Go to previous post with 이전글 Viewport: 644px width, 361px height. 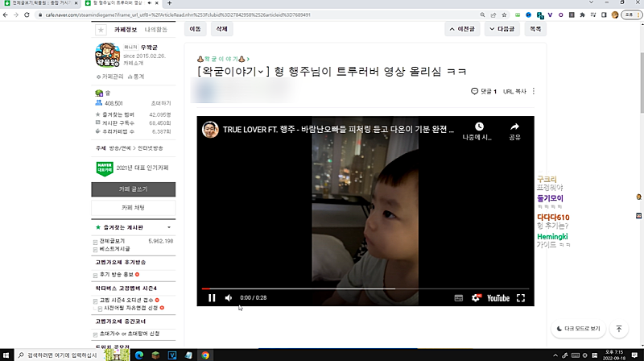464,29
